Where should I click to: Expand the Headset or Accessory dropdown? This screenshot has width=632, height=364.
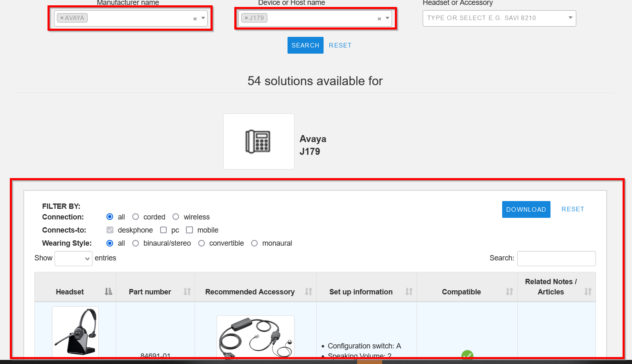pyautogui.click(x=570, y=18)
